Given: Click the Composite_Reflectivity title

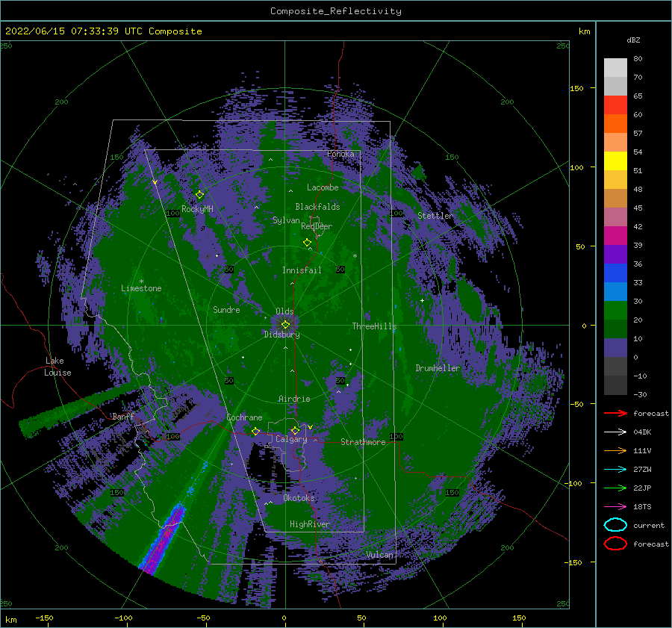Looking at the screenshot, I should click(x=336, y=11).
